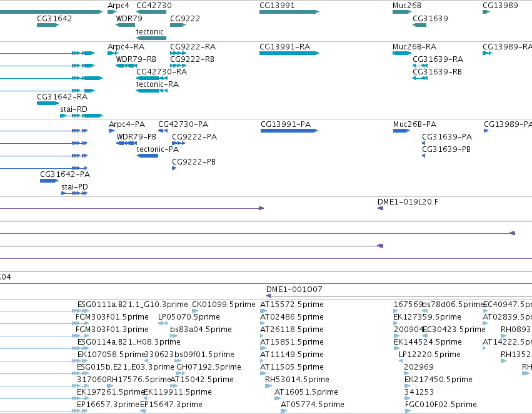Select EST CK01099.5prime

(224, 305)
